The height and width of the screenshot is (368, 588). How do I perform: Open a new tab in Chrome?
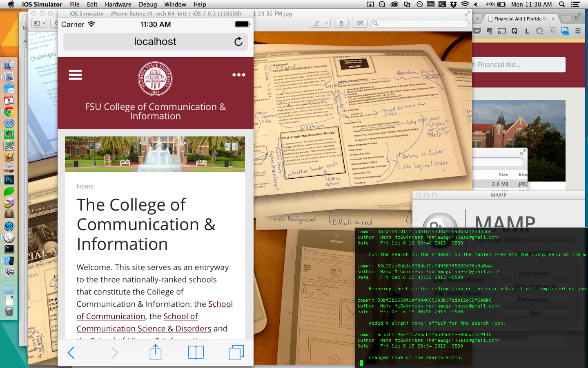pos(567,19)
